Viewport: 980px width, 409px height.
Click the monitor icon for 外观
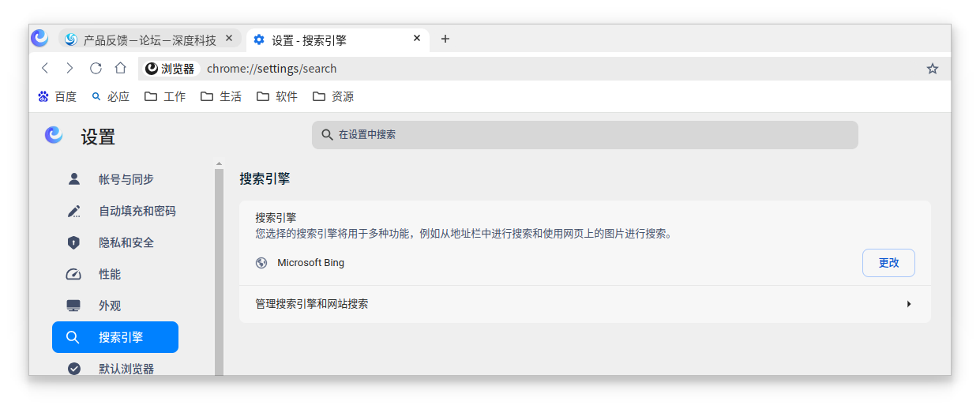(x=74, y=306)
